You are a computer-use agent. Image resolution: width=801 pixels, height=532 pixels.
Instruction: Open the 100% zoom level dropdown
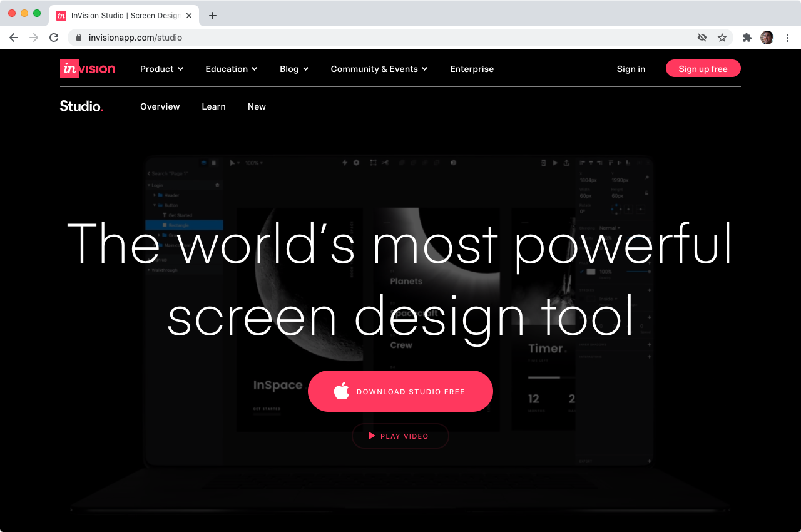click(x=252, y=162)
